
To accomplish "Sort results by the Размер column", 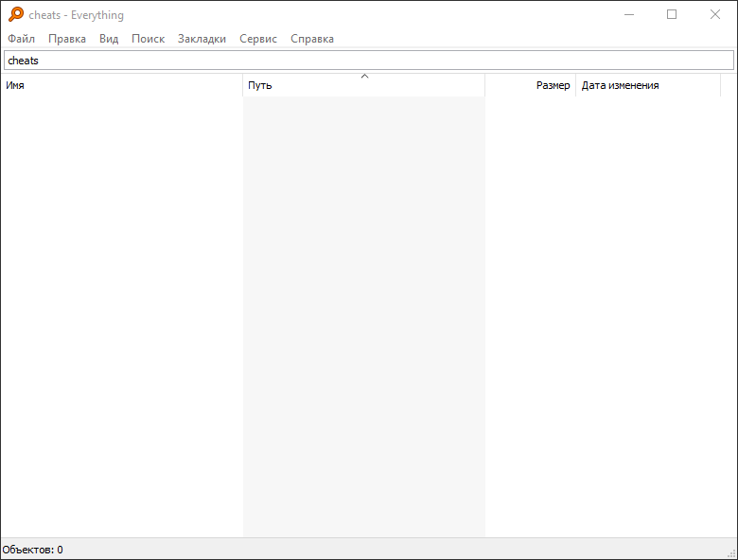I will [532, 85].
